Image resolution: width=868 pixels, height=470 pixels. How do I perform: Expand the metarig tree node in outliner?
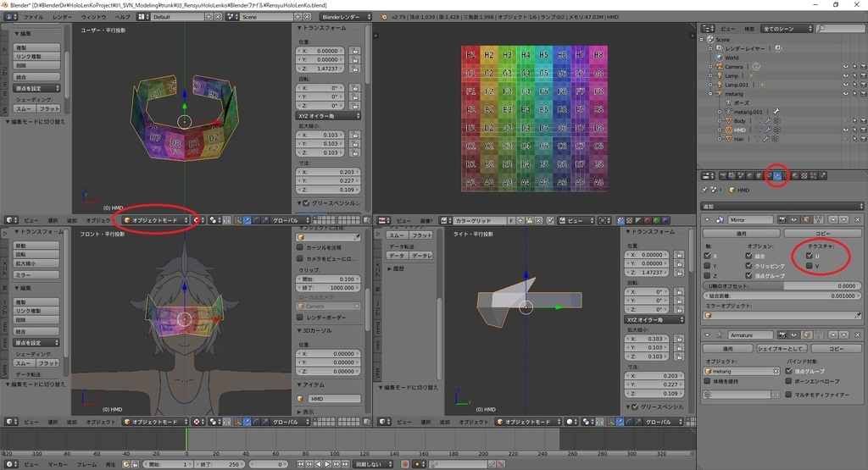pos(710,93)
